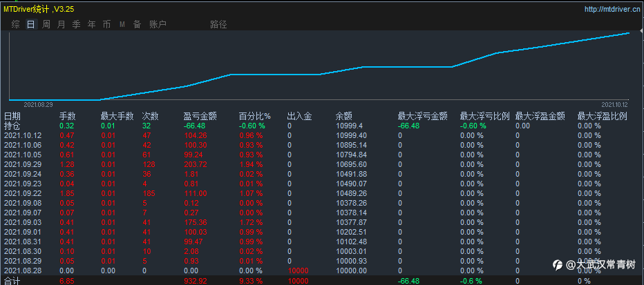Open the 月 monthly tab

click(61, 25)
